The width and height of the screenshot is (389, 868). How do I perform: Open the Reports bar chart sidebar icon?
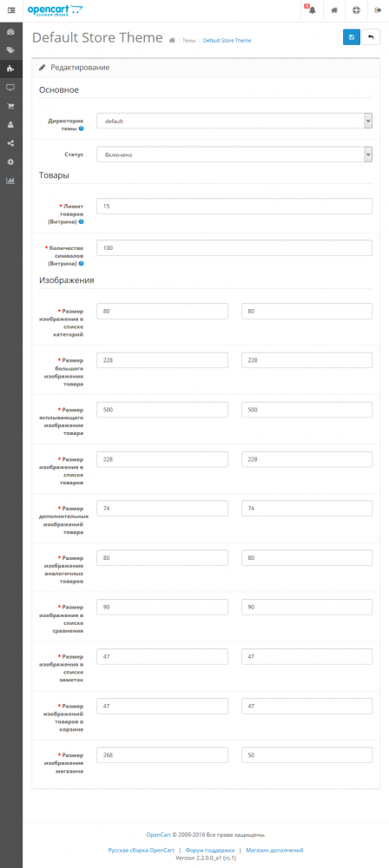pyautogui.click(x=11, y=181)
